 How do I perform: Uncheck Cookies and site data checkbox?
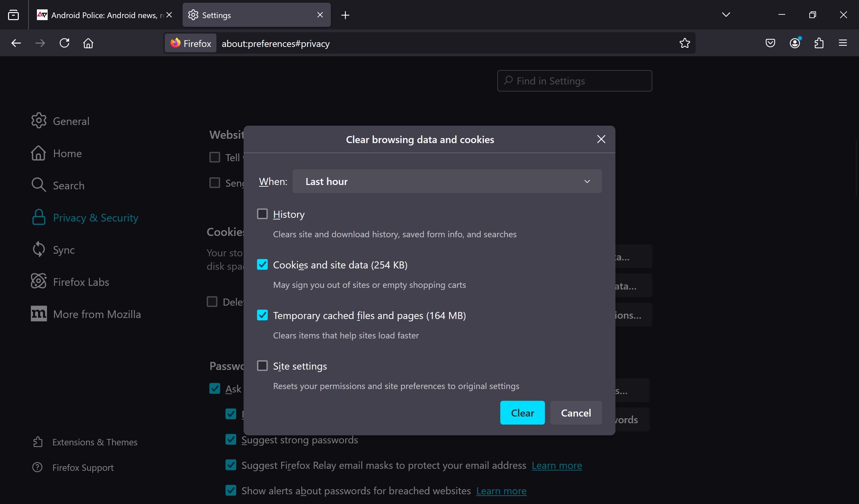(262, 265)
